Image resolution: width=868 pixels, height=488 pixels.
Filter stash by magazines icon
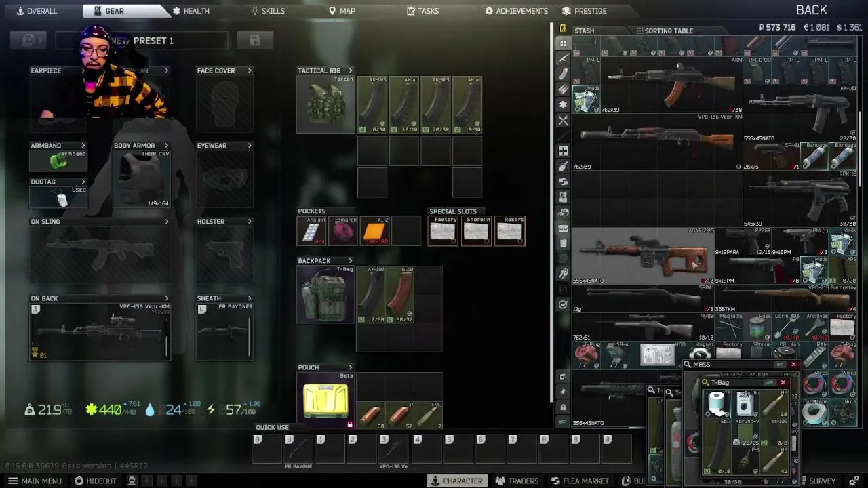click(x=563, y=74)
